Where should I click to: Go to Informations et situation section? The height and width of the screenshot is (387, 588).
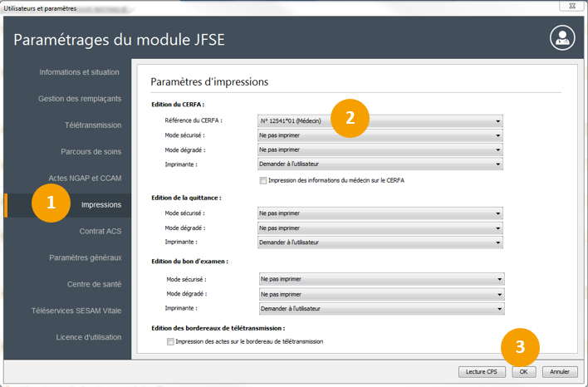pyautogui.click(x=79, y=72)
